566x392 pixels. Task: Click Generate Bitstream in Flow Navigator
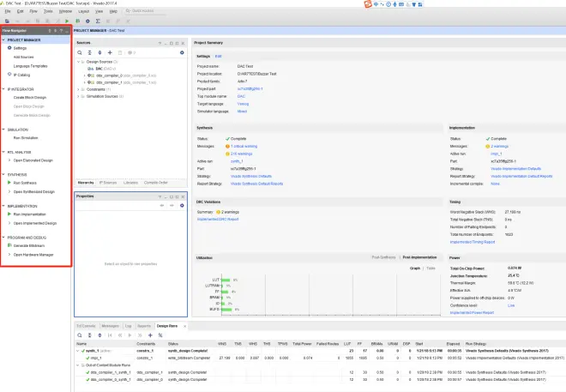tap(29, 246)
